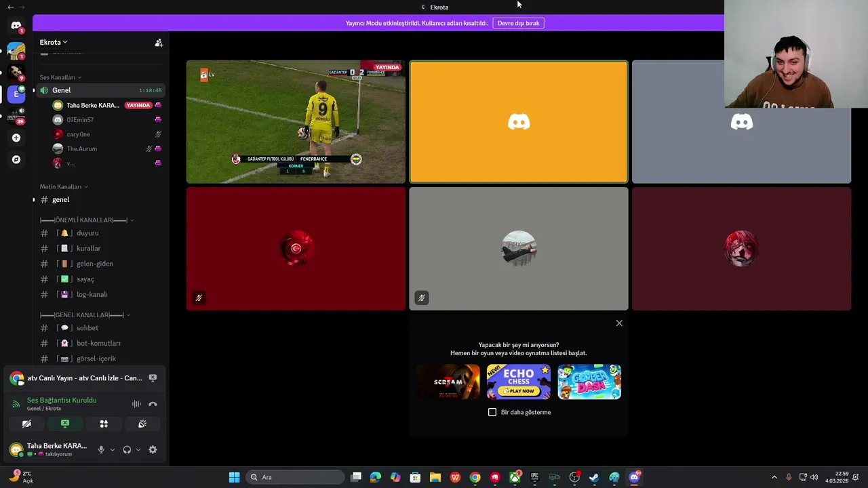Show hidden system tray icons chevron
The width and height of the screenshot is (868, 488).
point(774,477)
